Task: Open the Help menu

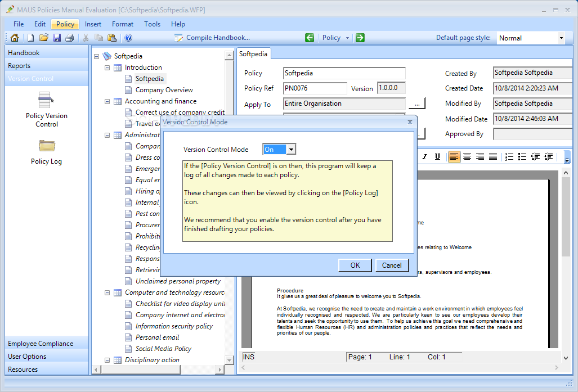Action: [x=178, y=24]
